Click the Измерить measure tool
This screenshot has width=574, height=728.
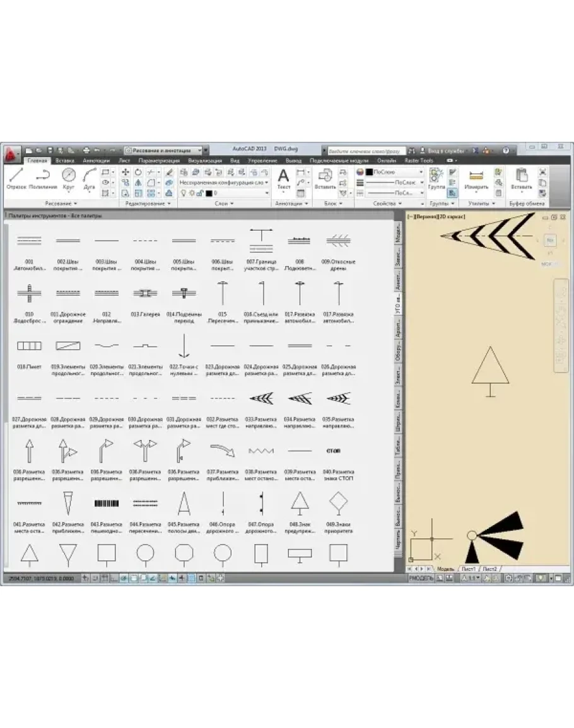coord(476,178)
